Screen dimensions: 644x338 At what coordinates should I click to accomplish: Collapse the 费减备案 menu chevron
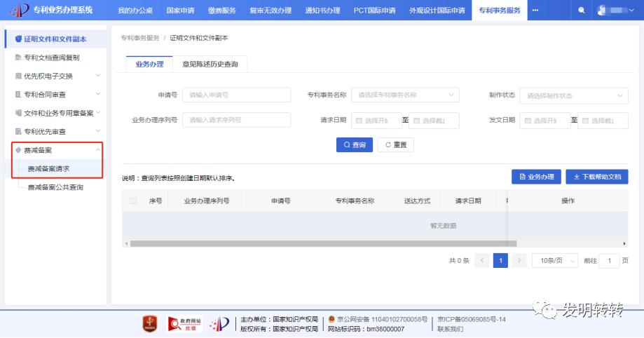[97, 149]
